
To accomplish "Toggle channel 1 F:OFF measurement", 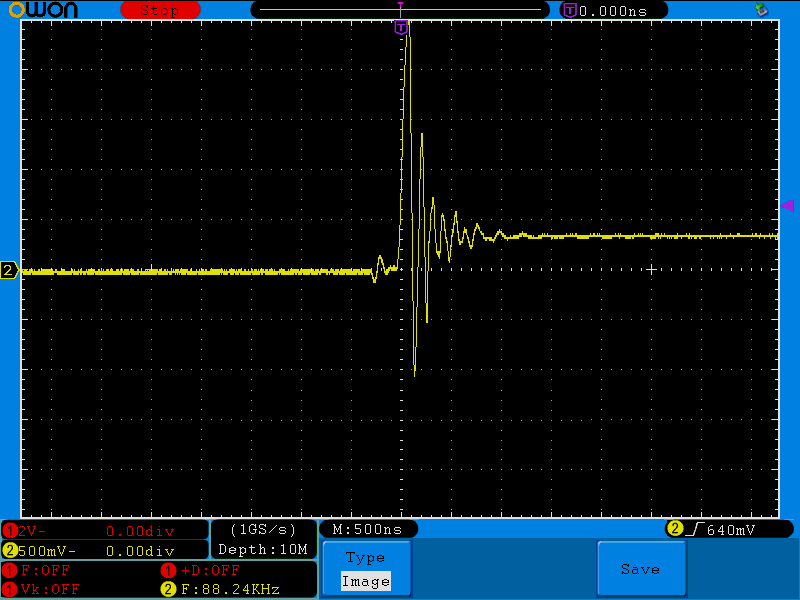I will click(45, 570).
